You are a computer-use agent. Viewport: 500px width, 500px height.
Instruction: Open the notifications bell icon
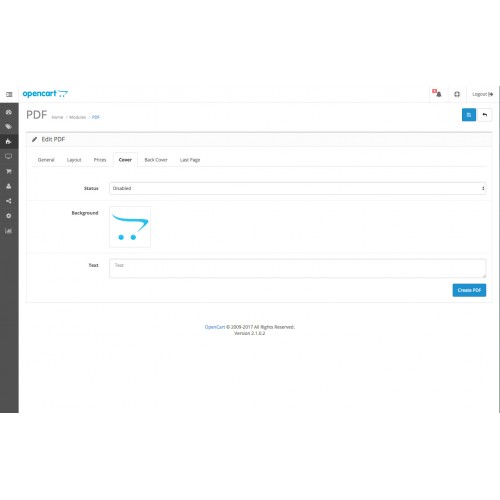tap(437, 94)
